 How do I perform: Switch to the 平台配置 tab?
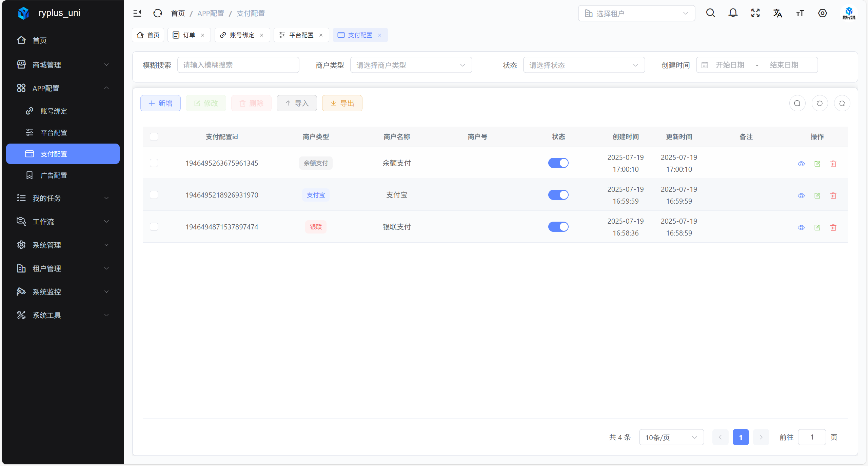coord(301,35)
